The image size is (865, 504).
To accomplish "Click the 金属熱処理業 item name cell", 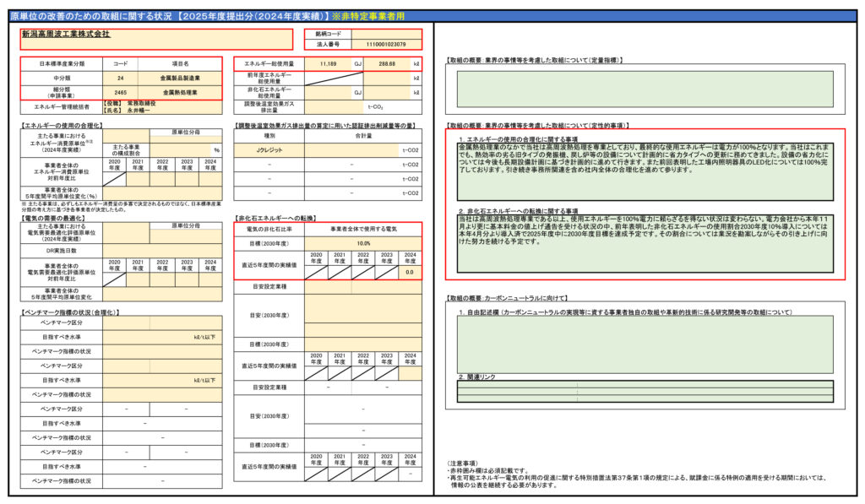I will 180,92.
